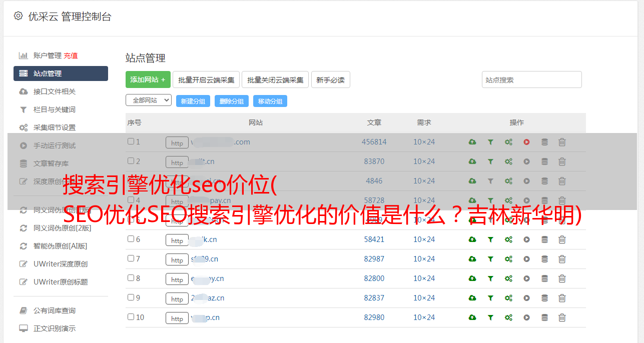
Task: Click the red play icon in row 1
Action: pyautogui.click(x=526, y=142)
